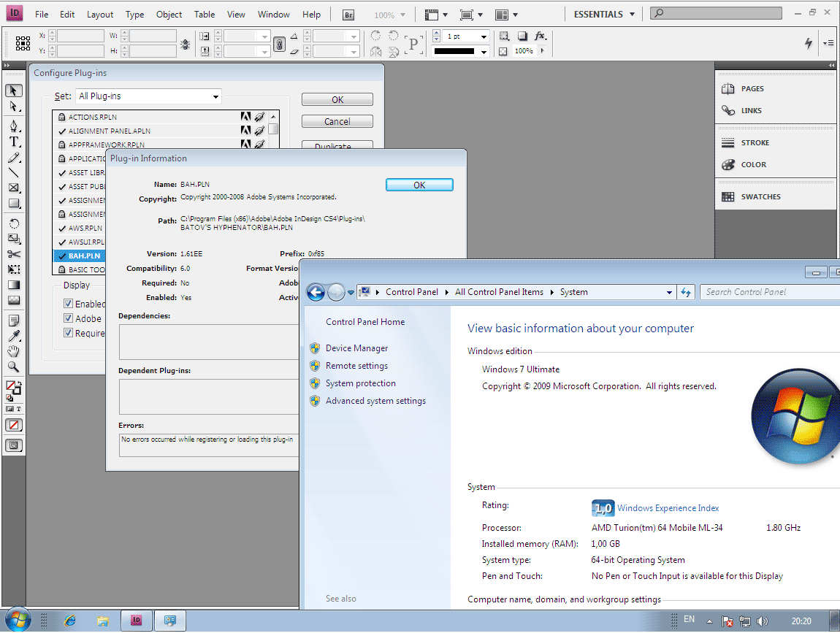840x633 pixels.
Task: Activate the Eyedropper tool
Action: (14, 336)
